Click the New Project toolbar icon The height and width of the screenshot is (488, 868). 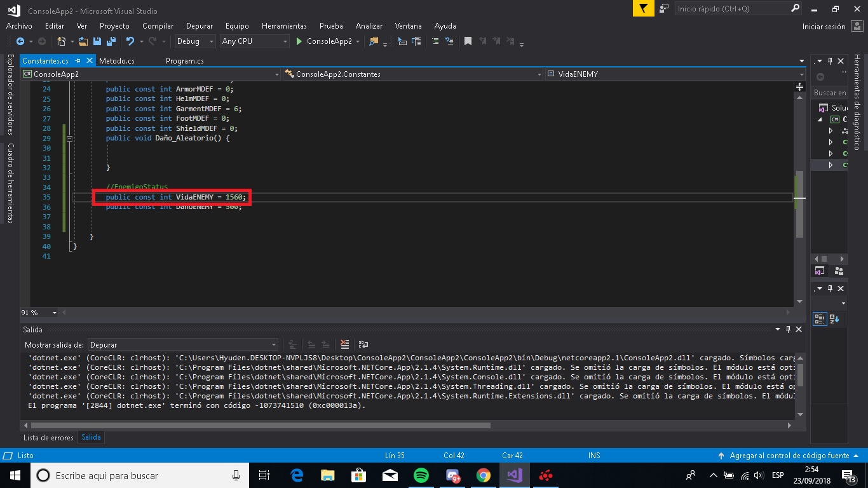coord(62,41)
